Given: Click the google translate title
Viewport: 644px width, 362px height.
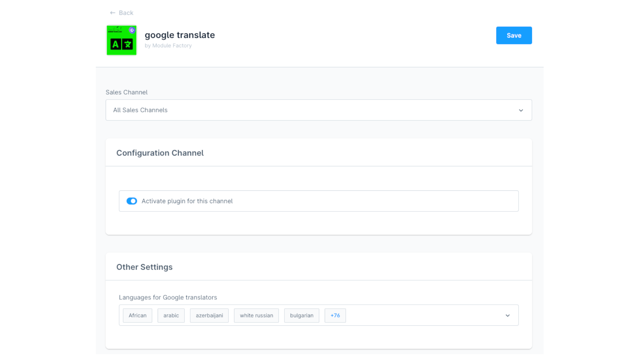Looking at the screenshot, I should pyautogui.click(x=180, y=35).
